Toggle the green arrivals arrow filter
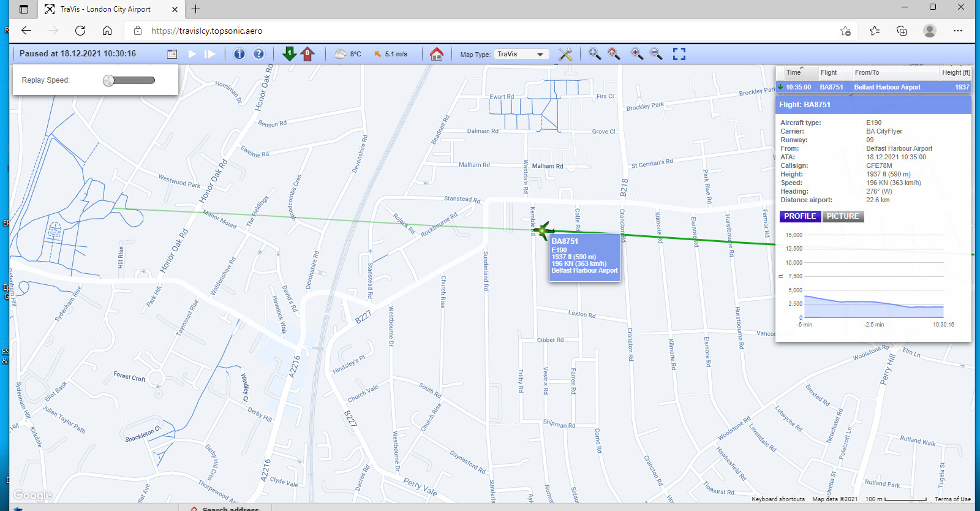The height and width of the screenshot is (511, 980). click(289, 54)
